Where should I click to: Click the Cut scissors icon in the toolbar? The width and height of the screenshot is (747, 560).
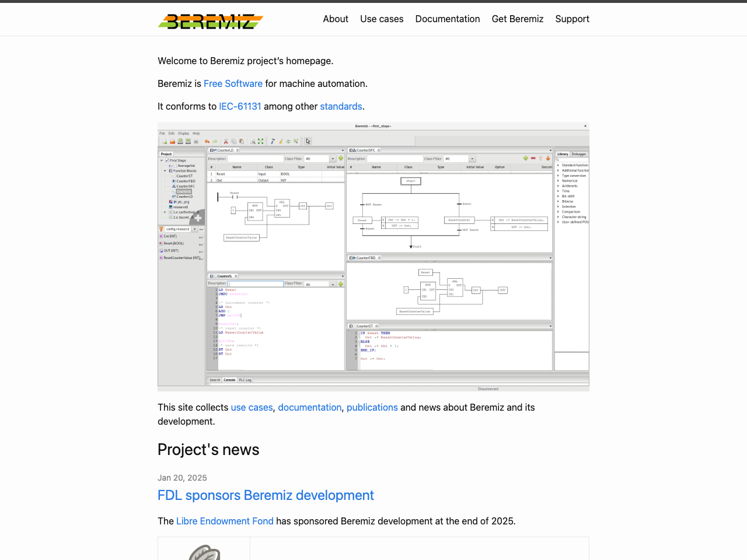pyautogui.click(x=226, y=141)
